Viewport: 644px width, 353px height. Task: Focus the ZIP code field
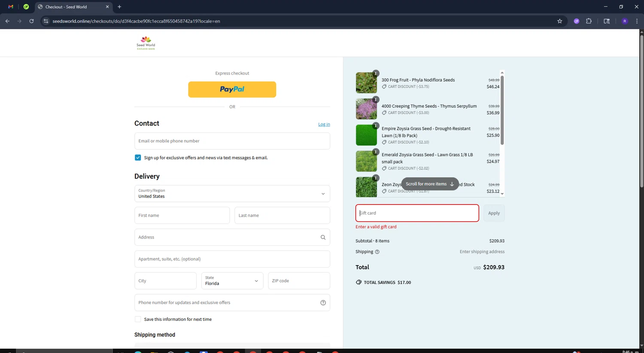click(299, 281)
